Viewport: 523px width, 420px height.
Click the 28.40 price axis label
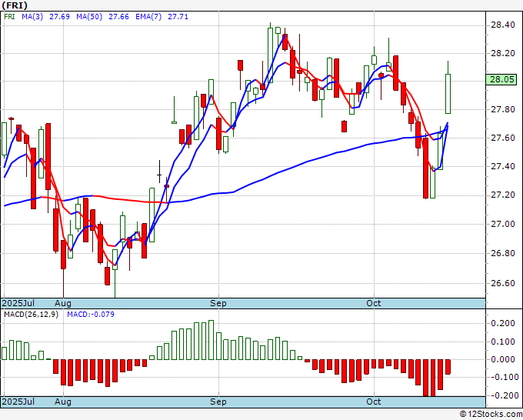point(502,25)
